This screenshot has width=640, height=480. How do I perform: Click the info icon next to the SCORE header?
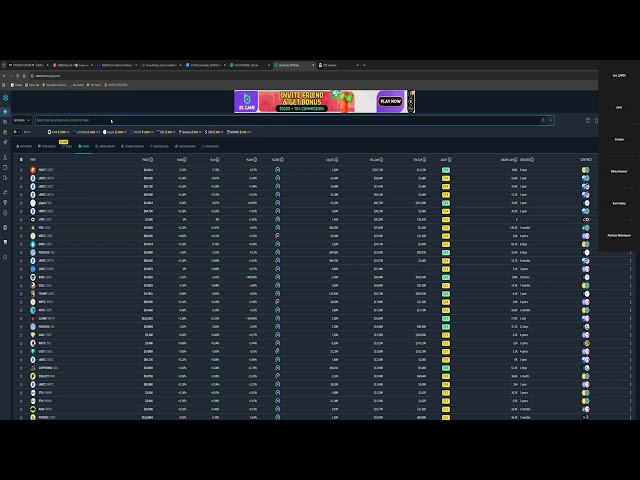pos(282,160)
